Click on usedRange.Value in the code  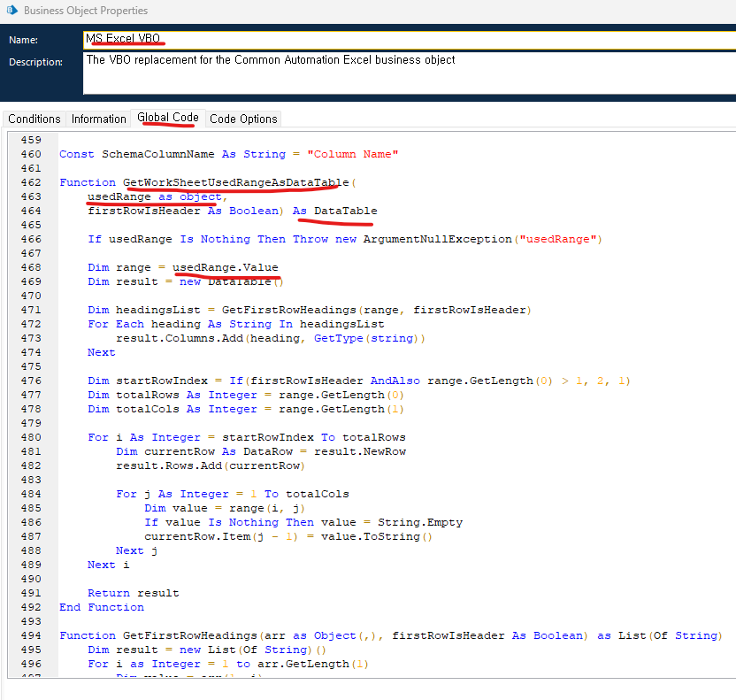(x=225, y=267)
